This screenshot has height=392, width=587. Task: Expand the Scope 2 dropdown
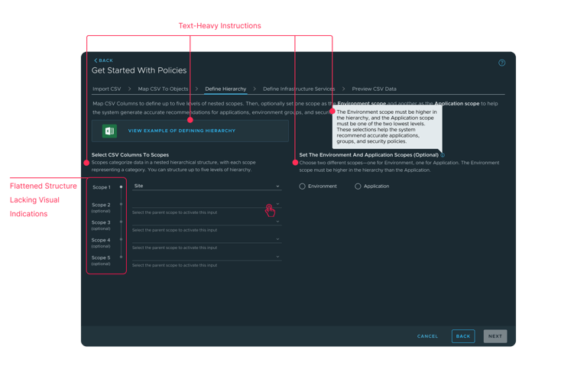pos(206,204)
